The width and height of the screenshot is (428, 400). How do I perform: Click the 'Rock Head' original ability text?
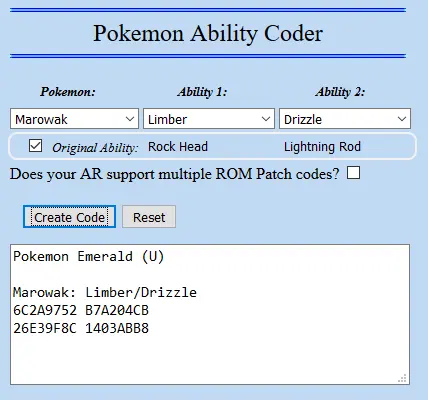tap(178, 147)
